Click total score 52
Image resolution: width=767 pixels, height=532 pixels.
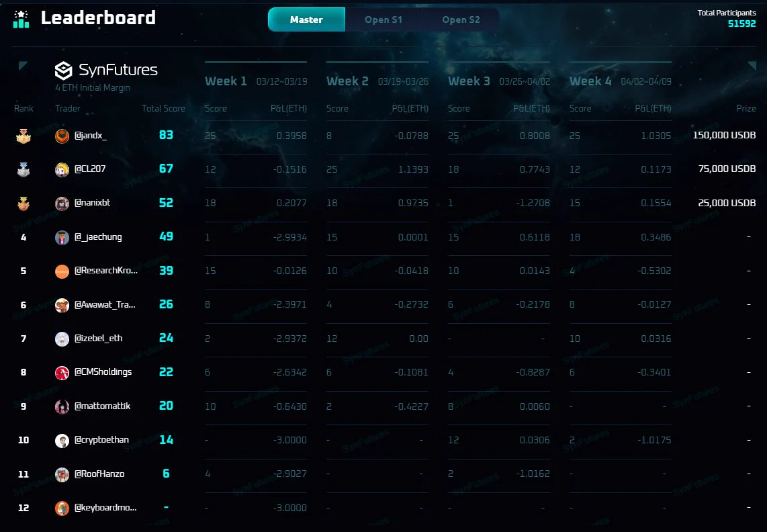click(166, 203)
